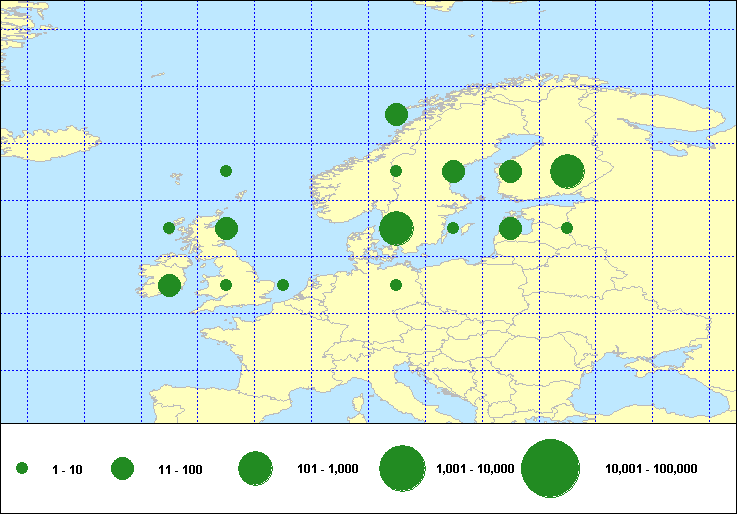Select the circle over Estonia
Viewport: 737px width, 514px height.
[x=510, y=228]
